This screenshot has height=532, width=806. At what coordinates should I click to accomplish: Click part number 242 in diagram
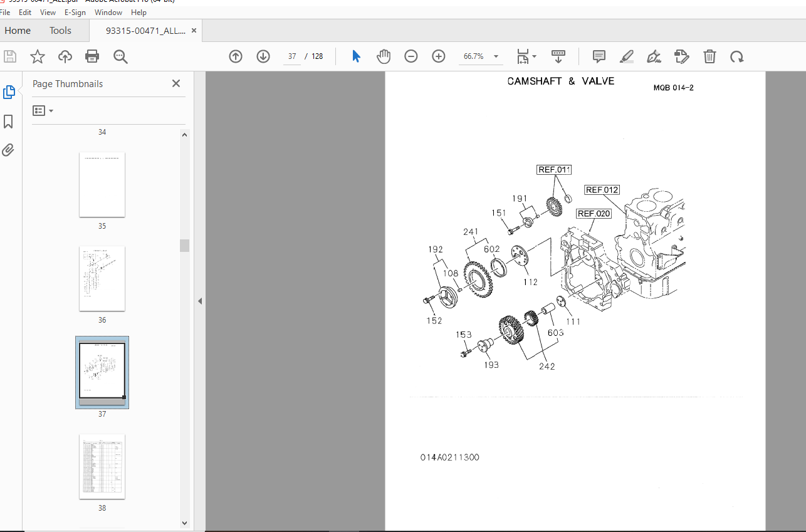(547, 366)
